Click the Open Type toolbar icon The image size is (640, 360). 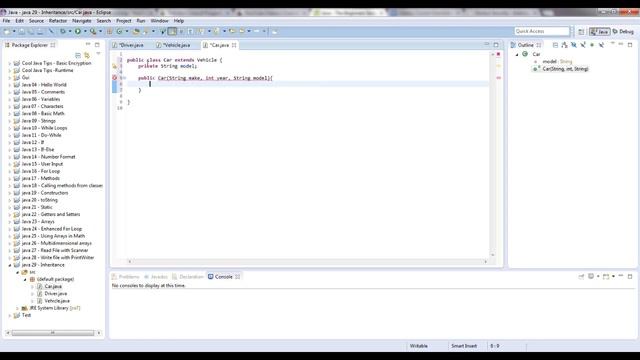pos(136,31)
